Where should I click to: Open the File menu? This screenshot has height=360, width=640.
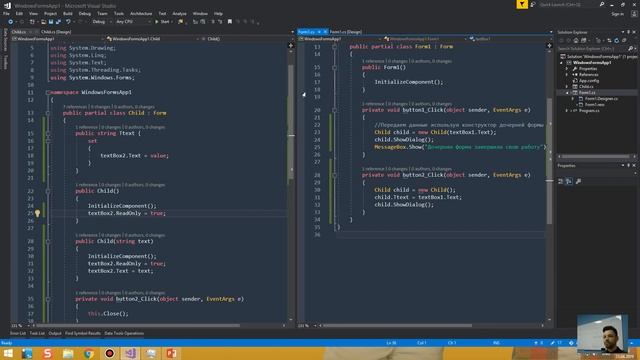(6, 13)
